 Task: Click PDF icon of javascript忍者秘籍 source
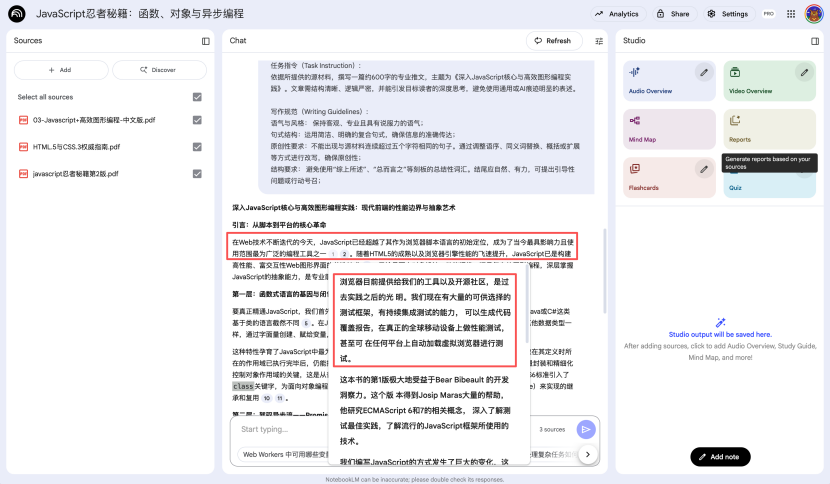click(23, 174)
